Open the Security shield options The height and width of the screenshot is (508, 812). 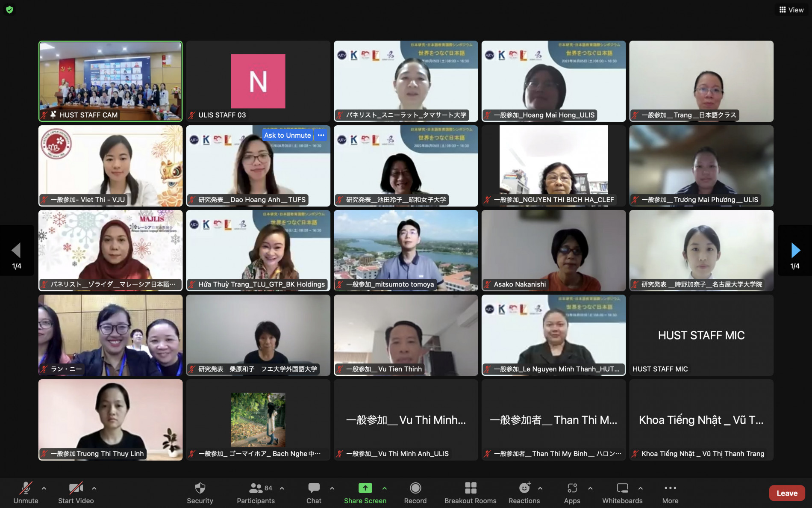point(200,493)
